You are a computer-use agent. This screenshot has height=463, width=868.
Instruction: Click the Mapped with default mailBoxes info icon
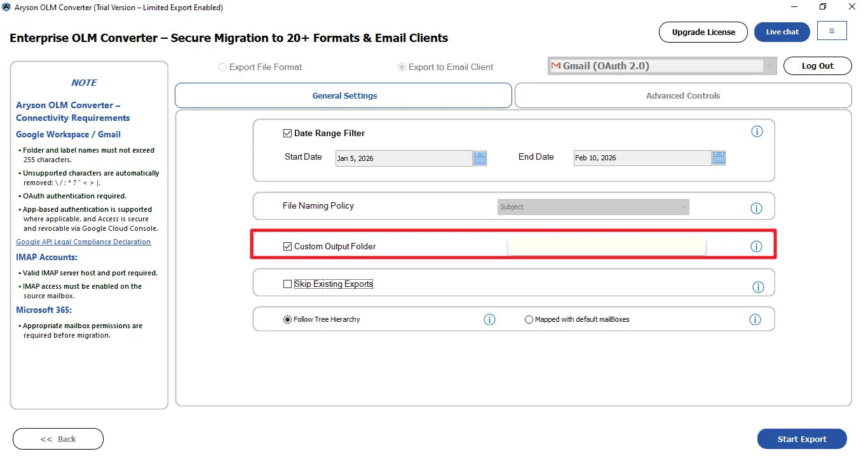(x=755, y=319)
